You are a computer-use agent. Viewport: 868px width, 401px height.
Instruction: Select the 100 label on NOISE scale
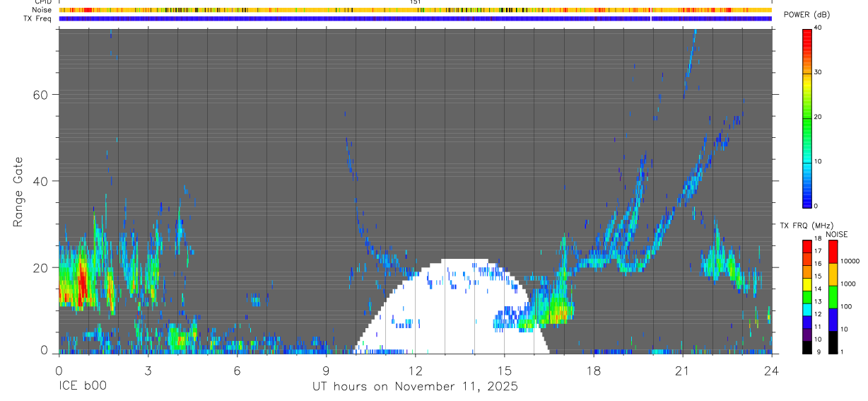tap(845, 306)
